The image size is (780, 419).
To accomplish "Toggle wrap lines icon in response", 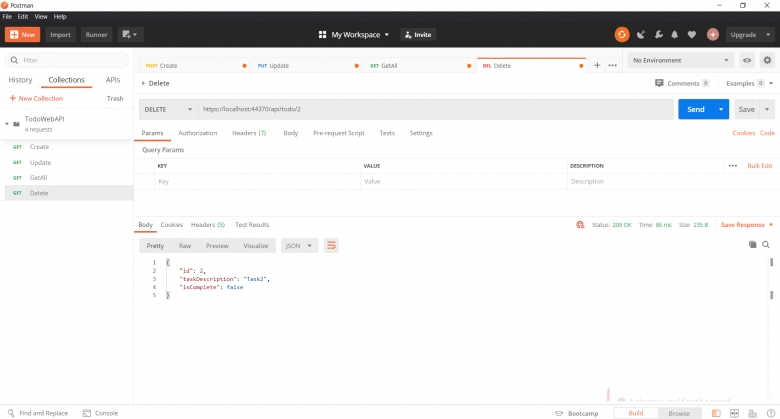I will [331, 245].
